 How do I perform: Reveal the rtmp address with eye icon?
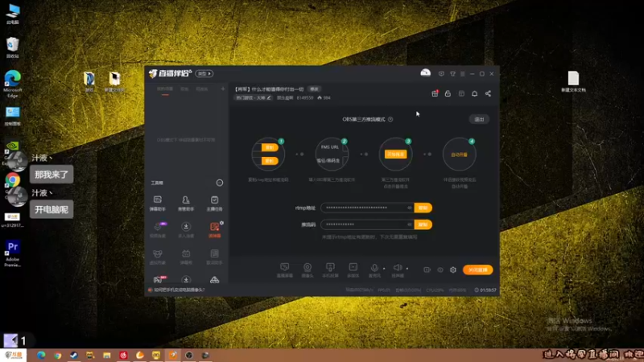coord(410,208)
